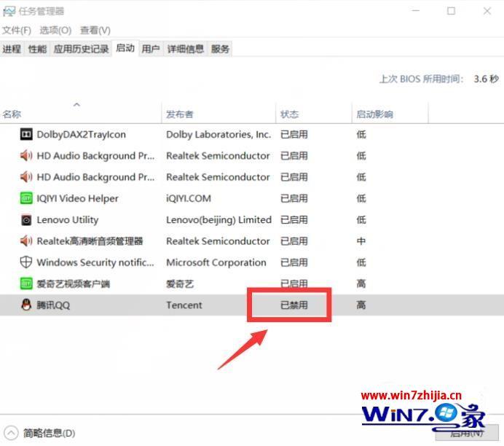The height and width of the screenshot is (446, 504).
Task: Maximize the Task Manager window
Action: [452, 11]
